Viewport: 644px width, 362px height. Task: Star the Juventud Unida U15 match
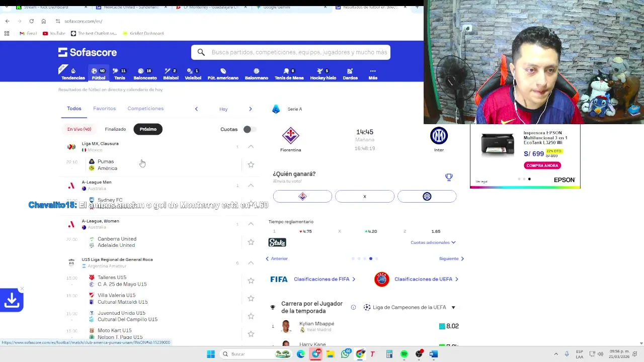click(251, 316)
